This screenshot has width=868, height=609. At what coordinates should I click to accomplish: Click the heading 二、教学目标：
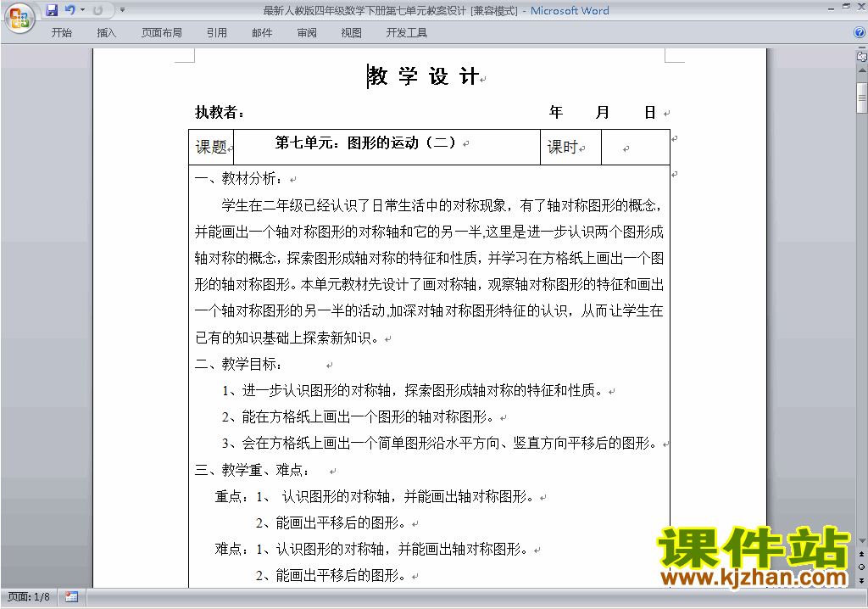[x=239, y=364]
